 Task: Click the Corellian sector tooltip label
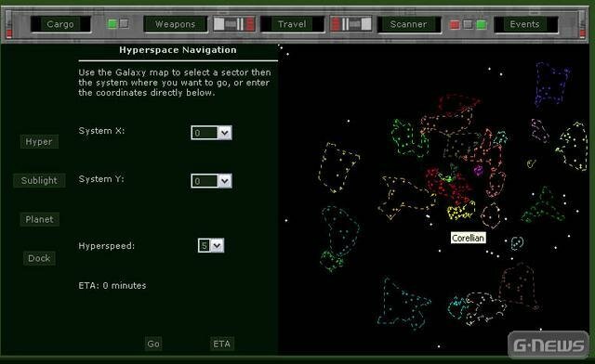(468, 238)
